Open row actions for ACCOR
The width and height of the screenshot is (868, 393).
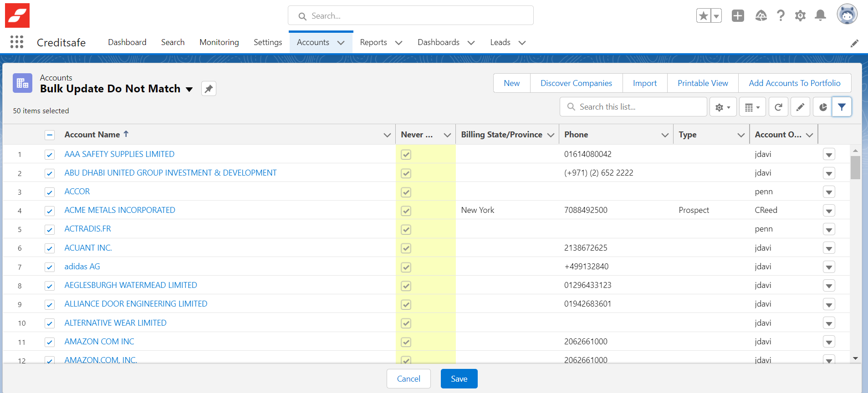tap(829, 192)
